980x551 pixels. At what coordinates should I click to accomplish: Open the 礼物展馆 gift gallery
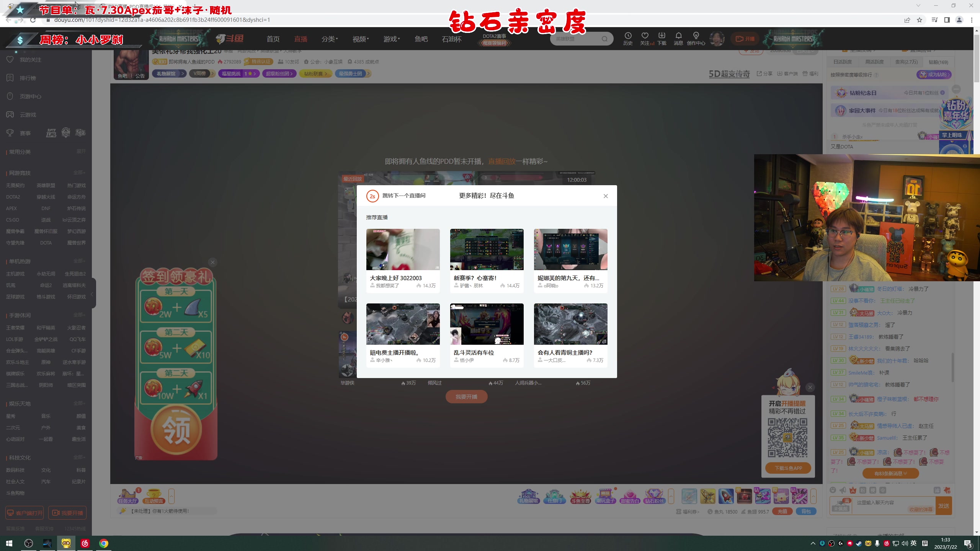(528, 496)
